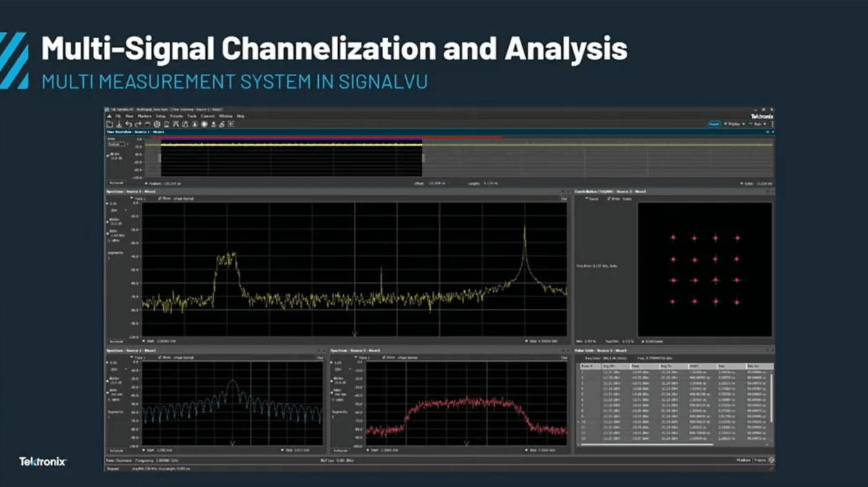Click Autoscale in Source 3 Spectrum panel
This screenshot has width=868, height=487.
[341, 450]
